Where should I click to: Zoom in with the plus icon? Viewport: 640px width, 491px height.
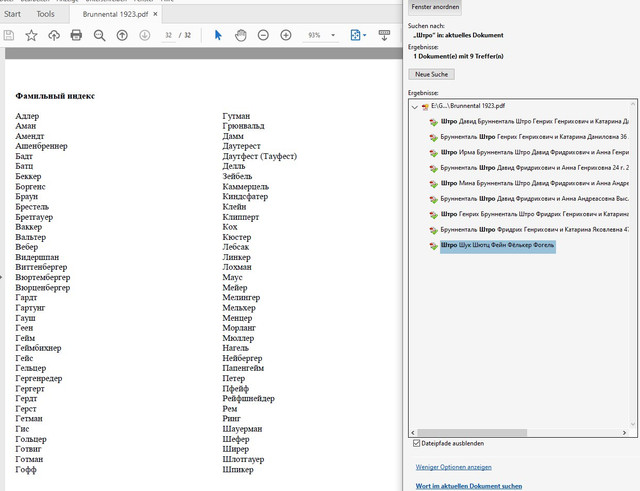pyautogui.click(x=286, y=35)
